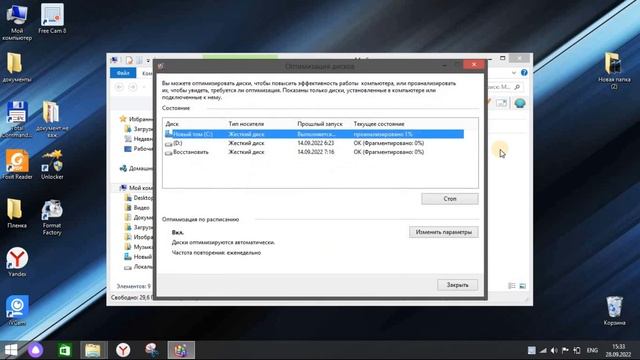Click the volume speaker tray icon
This screenshot has width=640, height=360.
pyautogui.click(x=554, y=350)
